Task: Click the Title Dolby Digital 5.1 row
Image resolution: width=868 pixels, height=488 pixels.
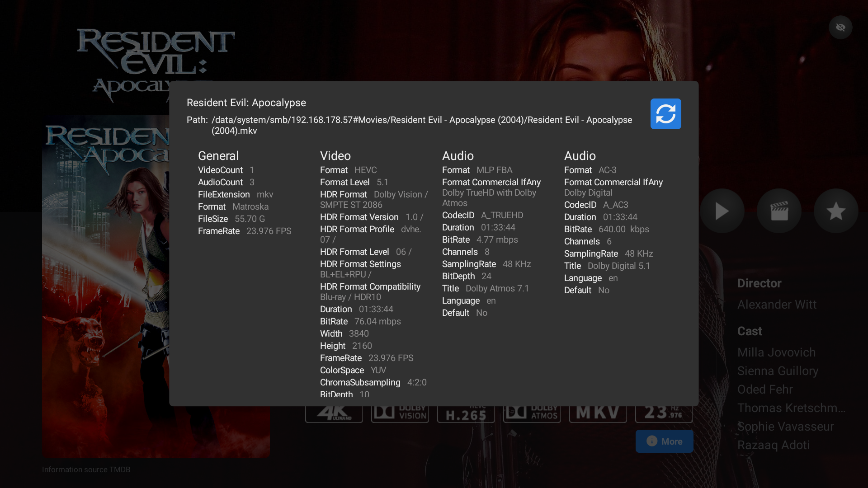Action: 607,266
